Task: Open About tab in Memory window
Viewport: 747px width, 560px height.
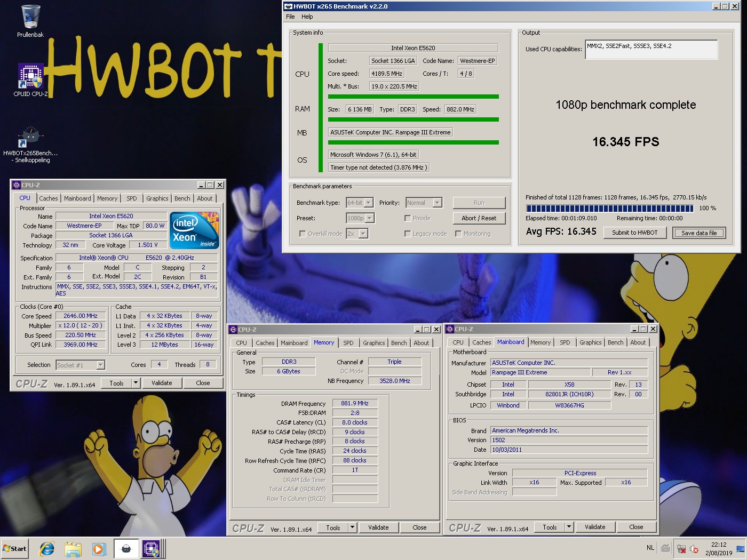Action: pyautogui.click(x=422, y=343)
